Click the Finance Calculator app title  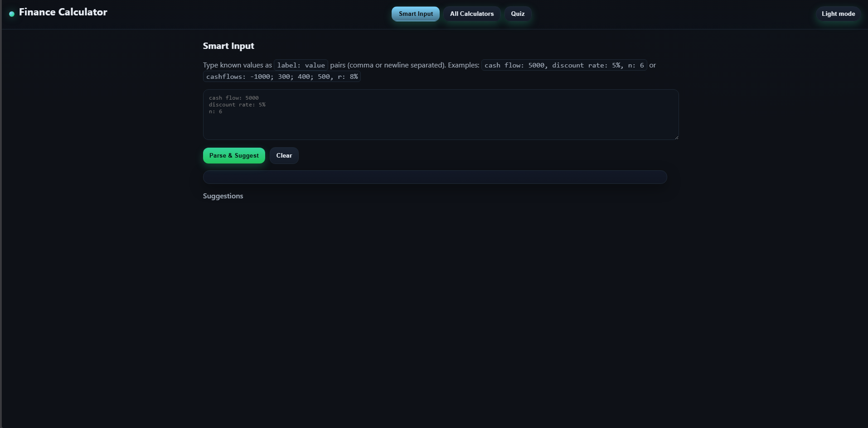point(63,12)
